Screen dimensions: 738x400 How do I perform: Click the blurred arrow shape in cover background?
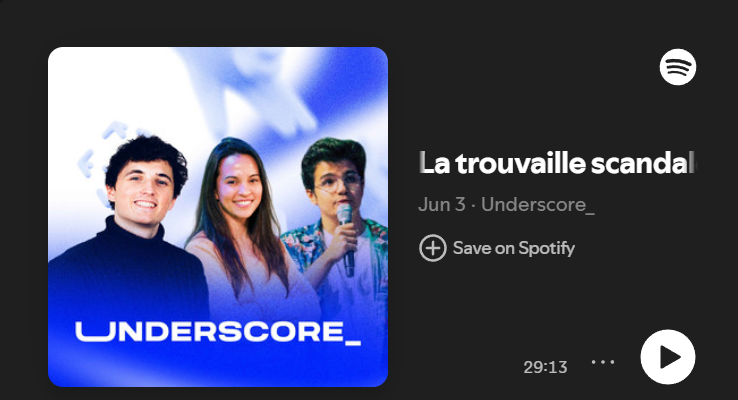click(264, 96)
